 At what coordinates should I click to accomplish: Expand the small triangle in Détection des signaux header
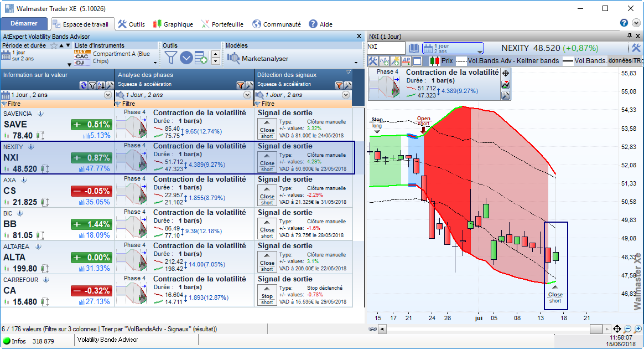coord(349,73)
